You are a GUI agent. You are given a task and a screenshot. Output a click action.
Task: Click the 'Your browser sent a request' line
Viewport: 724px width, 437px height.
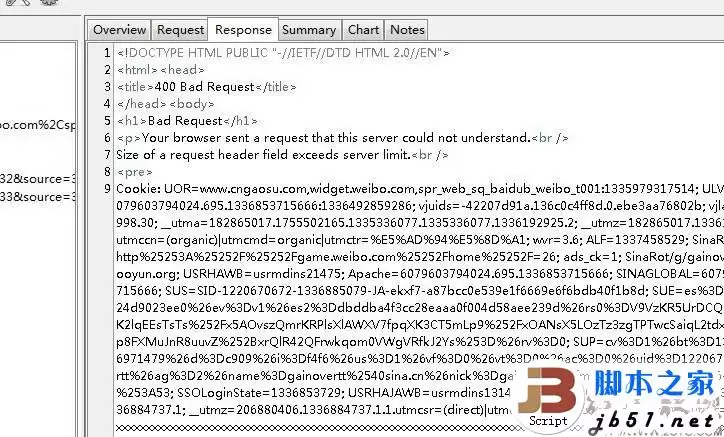coord(342,138)
